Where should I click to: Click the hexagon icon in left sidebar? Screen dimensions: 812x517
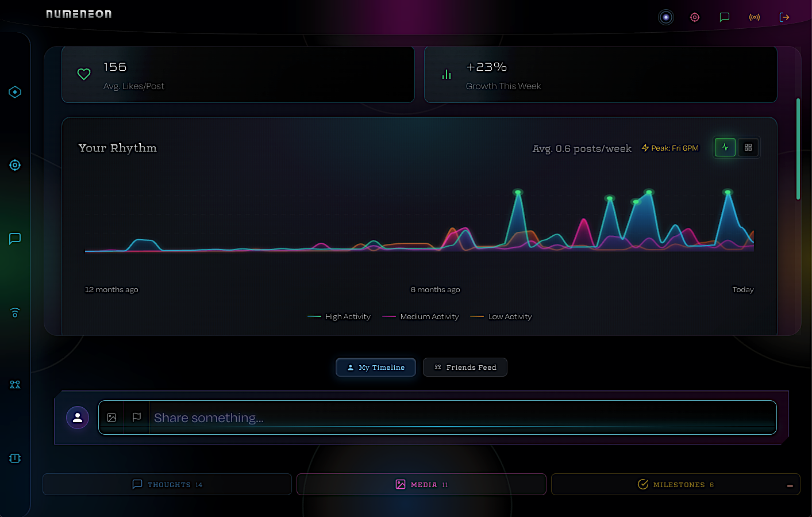15,92
